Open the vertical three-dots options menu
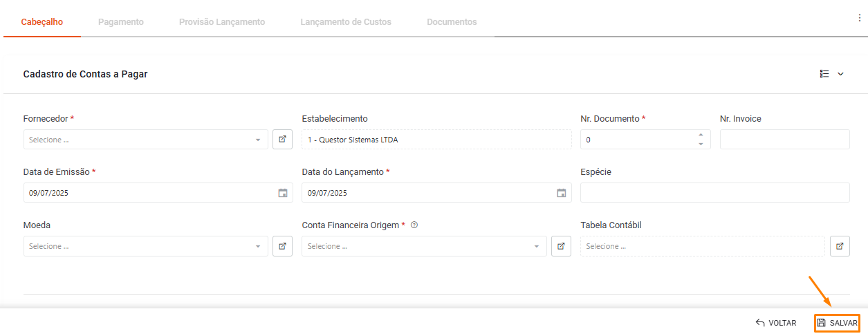This screenshot has width=868, height=336. point(860,19)
